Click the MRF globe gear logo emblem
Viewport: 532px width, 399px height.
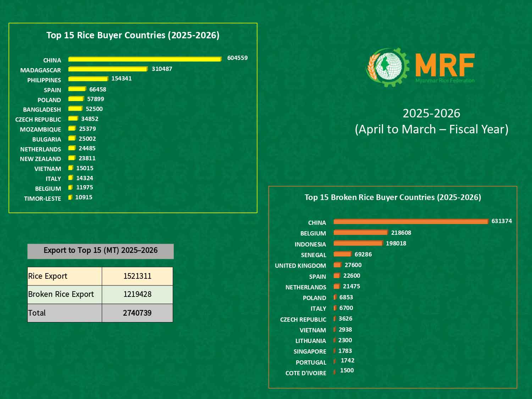(387, 67)
